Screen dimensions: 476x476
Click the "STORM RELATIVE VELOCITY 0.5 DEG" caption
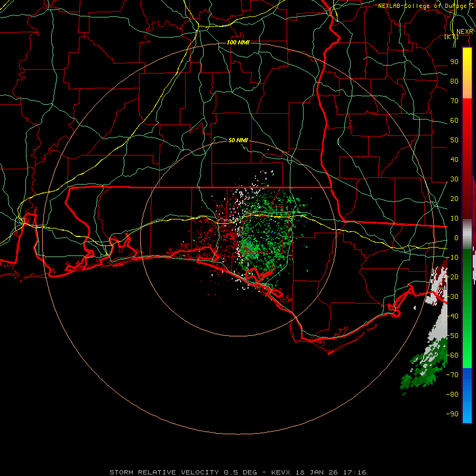pyautogui.click(x=183, y=472)
